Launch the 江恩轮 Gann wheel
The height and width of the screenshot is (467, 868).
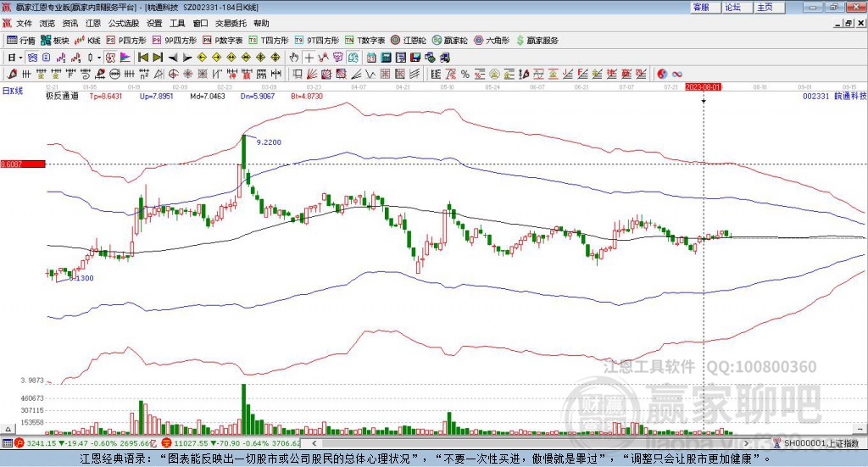(x=409, y=41)
